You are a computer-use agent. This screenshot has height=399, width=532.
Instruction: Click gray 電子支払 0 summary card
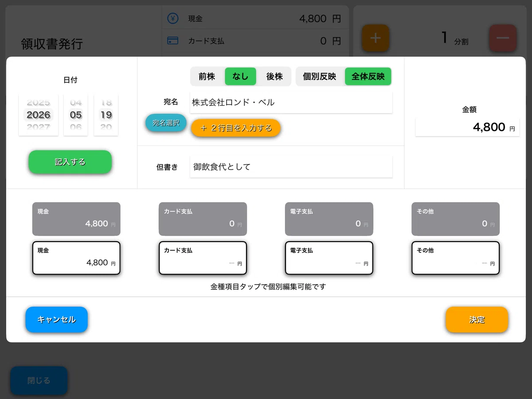329,219
